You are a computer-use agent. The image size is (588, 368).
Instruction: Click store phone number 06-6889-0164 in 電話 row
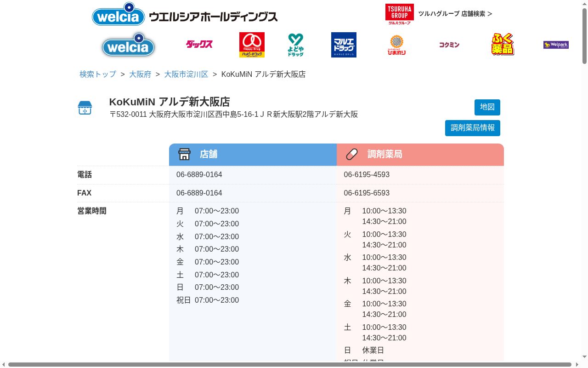pos(199,175)
